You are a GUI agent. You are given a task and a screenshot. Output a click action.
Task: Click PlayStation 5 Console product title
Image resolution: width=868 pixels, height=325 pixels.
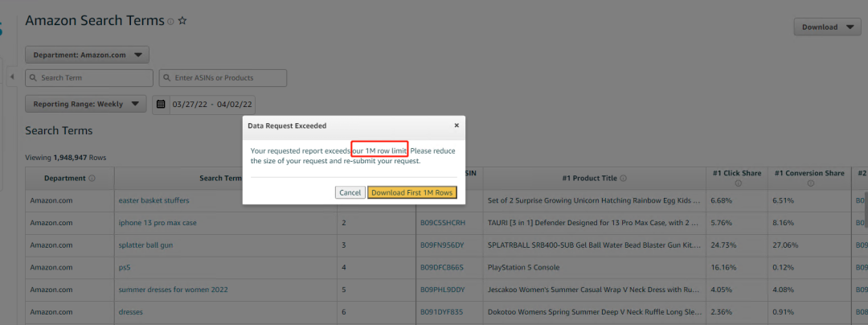click(x=523, y=267)
